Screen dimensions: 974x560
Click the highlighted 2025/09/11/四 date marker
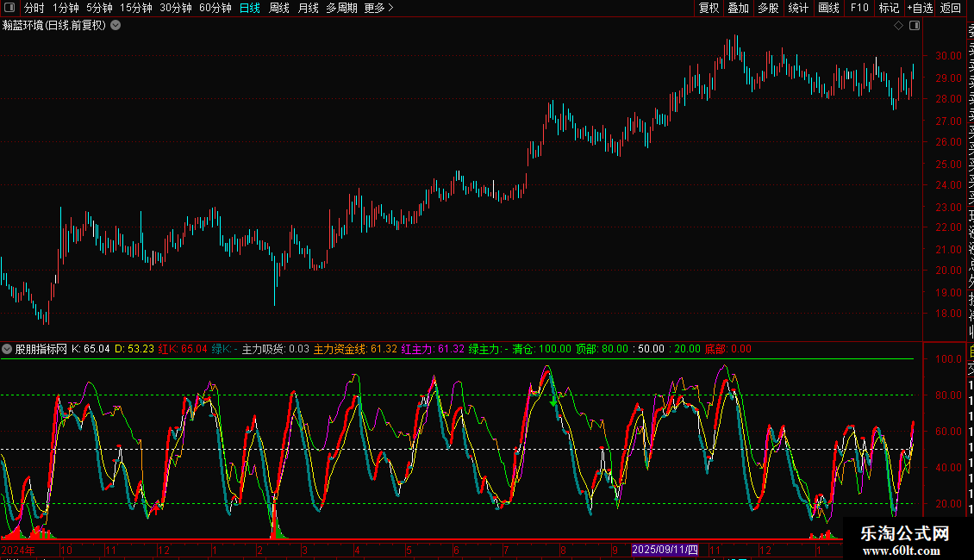coord(665,550)
